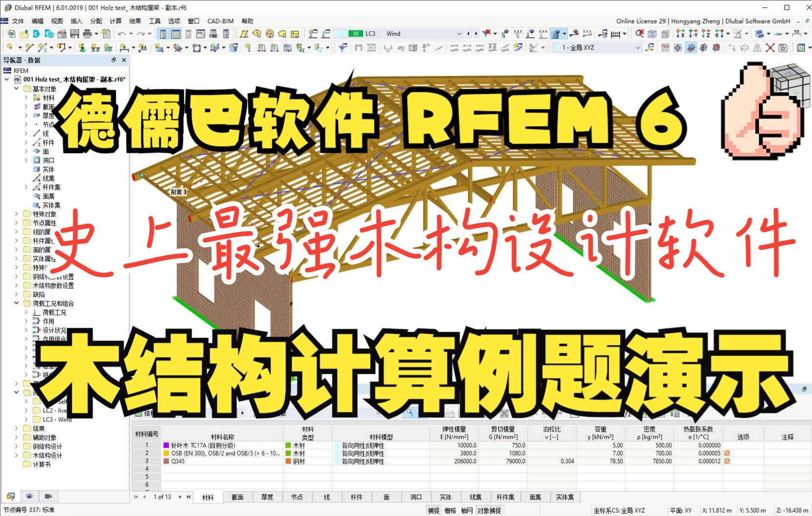Toggle 对象捕捉 object snap in status bar
Screen dimensions: 812x516
[x=490, y=511]
